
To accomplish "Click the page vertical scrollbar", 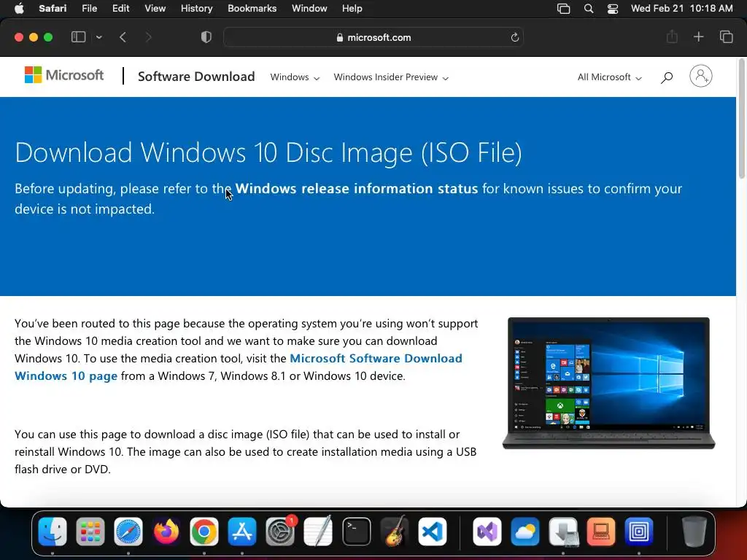I will [x=741, y=119].
